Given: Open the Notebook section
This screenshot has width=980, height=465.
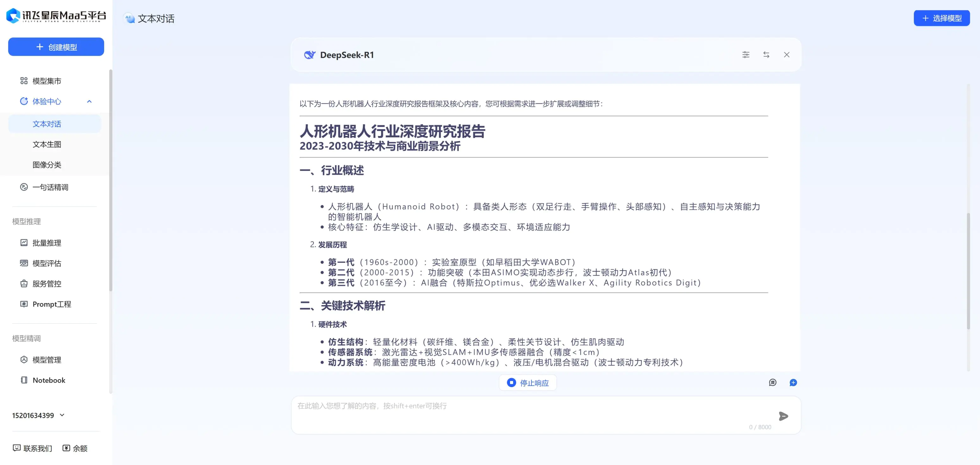Looking at the screenshot, I should pyautogui.click(x=48, y=380).
